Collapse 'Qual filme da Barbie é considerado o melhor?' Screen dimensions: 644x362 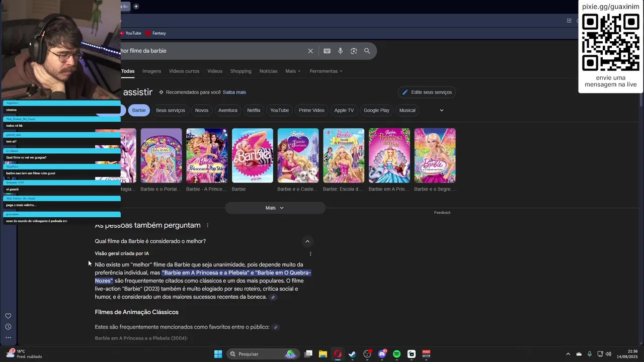coord(307,241)
